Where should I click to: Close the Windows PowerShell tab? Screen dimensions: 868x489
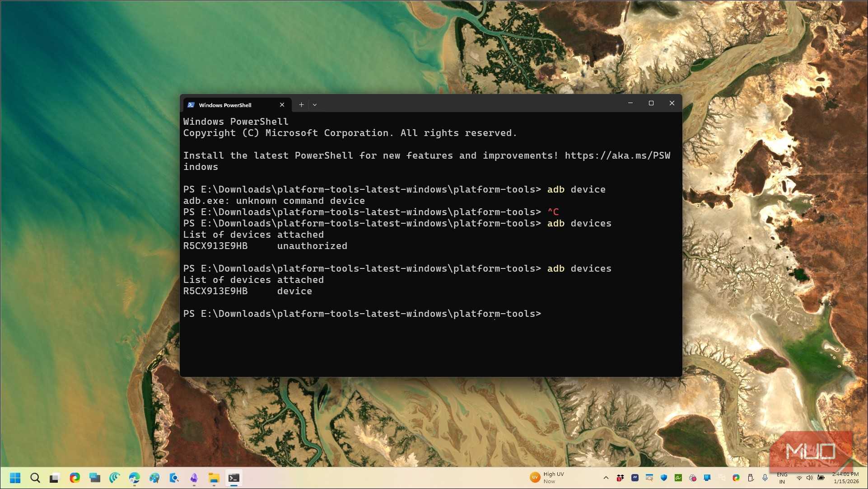pos(282,105)
